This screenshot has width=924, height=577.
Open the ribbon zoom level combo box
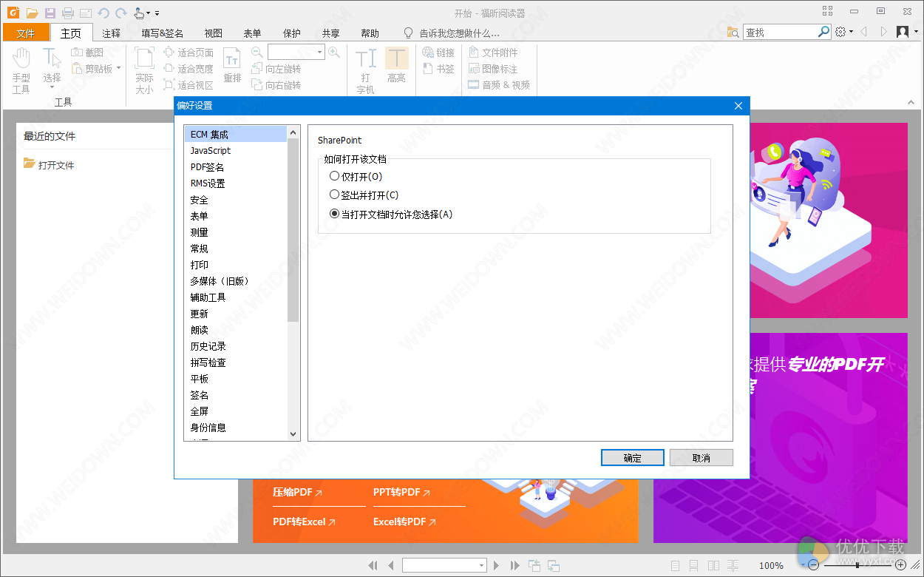click(296, 52)
